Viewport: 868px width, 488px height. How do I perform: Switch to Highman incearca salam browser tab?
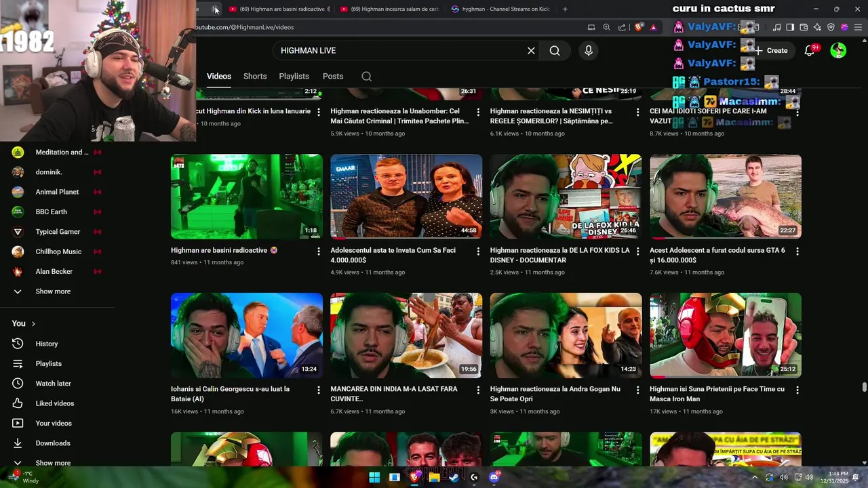coord(389,9)
